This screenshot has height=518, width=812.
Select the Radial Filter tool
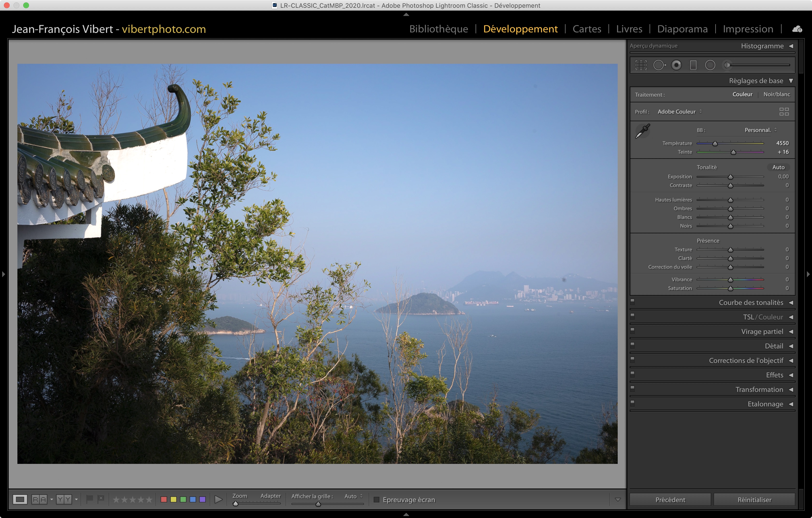(x=710, y=65)
